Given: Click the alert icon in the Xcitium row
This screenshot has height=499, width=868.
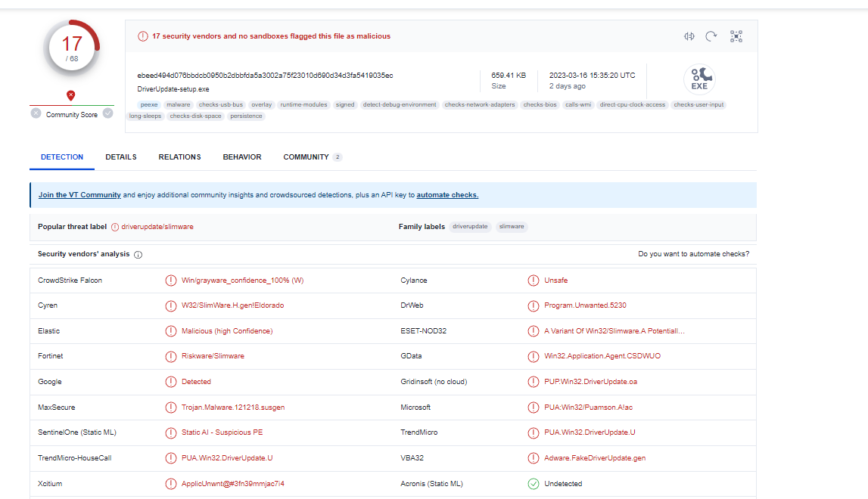Looking at the screenshot, I should click(171, 484).
